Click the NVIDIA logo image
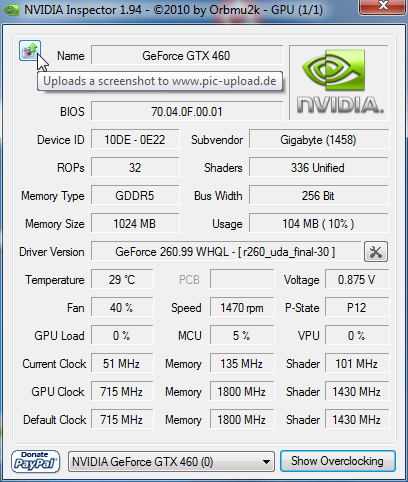Viewport: 408px width, 482px height. pos(339,83)
